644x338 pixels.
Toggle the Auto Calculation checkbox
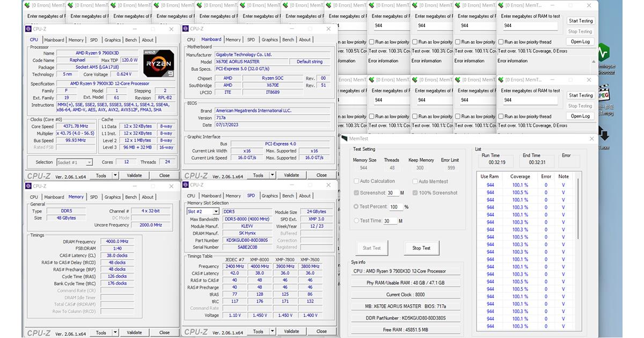(356, 181)
